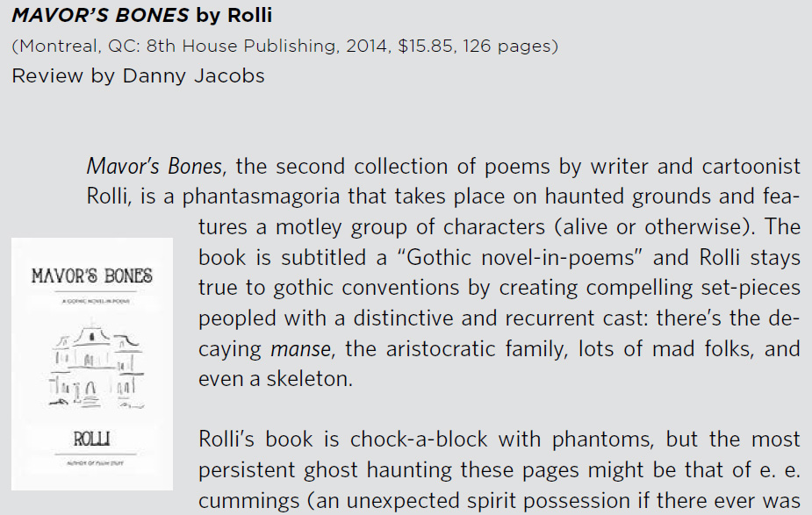Click the words even a skeleton
Image resolution: width=812 pixels, height=515 pixels.
[x=276, y=379]
